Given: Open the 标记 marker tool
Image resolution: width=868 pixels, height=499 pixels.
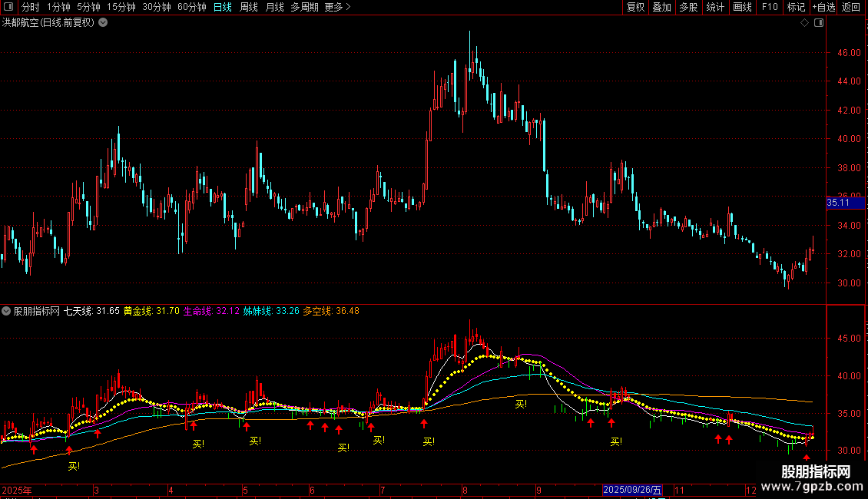Looking at the screenshot, I should [x=796, y=8].
